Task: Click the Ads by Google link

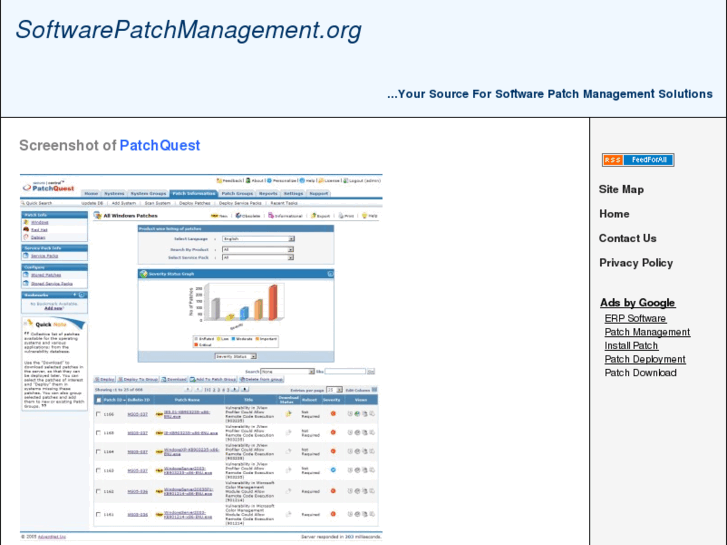Action: click(638, 303)
